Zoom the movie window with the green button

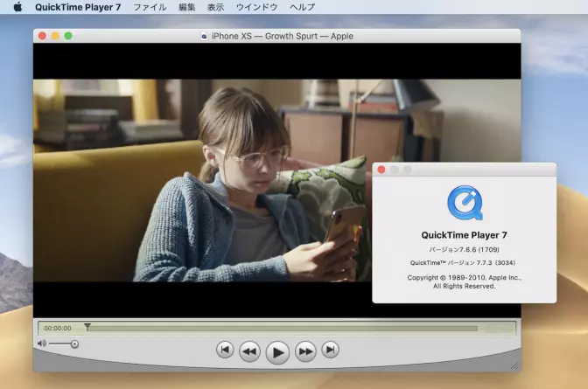(68, 36)
